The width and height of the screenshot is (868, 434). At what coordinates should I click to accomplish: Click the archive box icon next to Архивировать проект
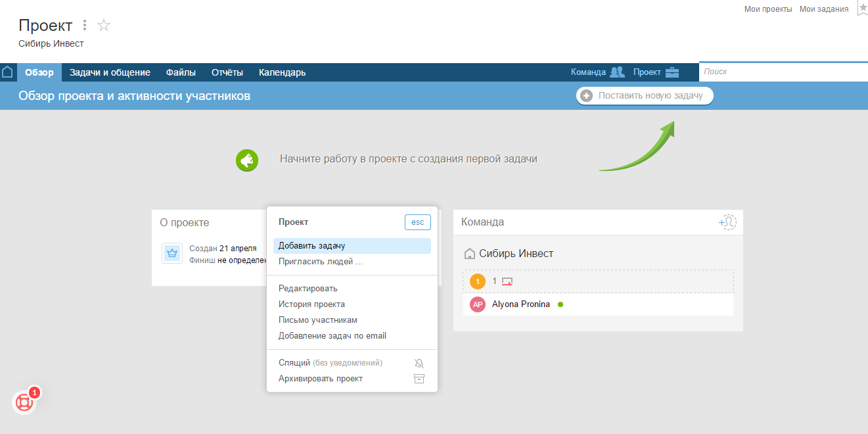pyautogui.click(x=419, y=378)
